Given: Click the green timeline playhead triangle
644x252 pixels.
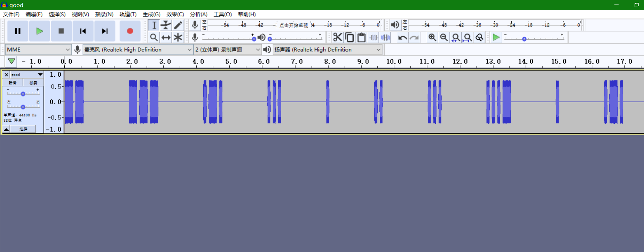Looking at the screenshot, I should (11, 61).
